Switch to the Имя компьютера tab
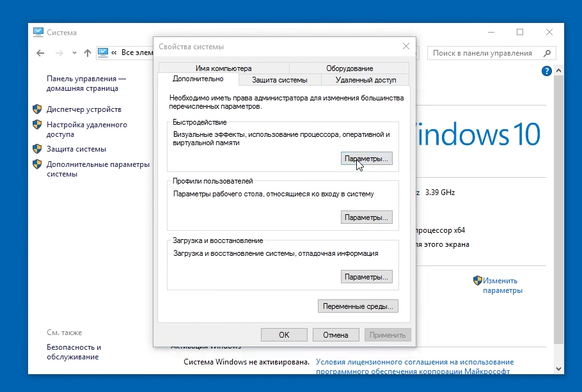The width and height of the screenshot is (582, 392). (x=224, y=68)
